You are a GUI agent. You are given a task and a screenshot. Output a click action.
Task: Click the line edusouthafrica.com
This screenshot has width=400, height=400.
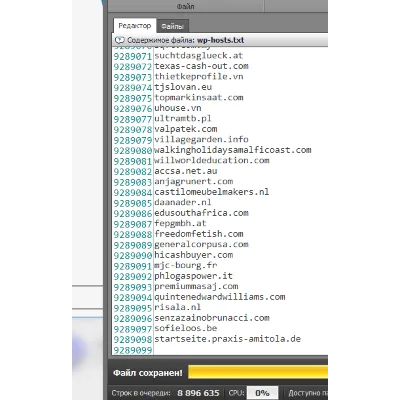[201, 213]
